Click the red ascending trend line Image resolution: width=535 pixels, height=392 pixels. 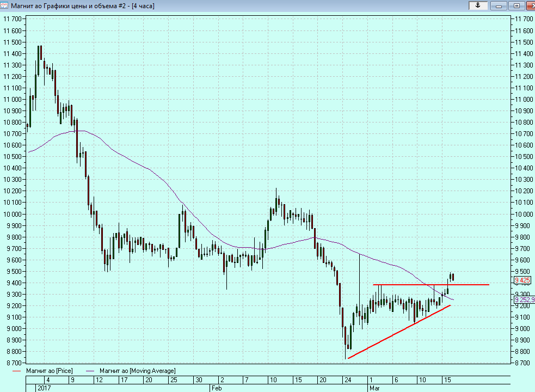pyautogui.click(x=399, y=332)
